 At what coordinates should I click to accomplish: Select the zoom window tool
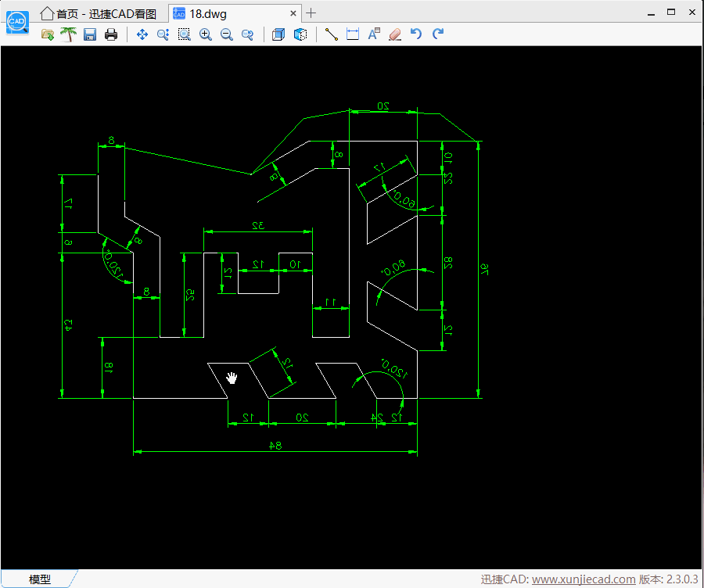point(184,34)
